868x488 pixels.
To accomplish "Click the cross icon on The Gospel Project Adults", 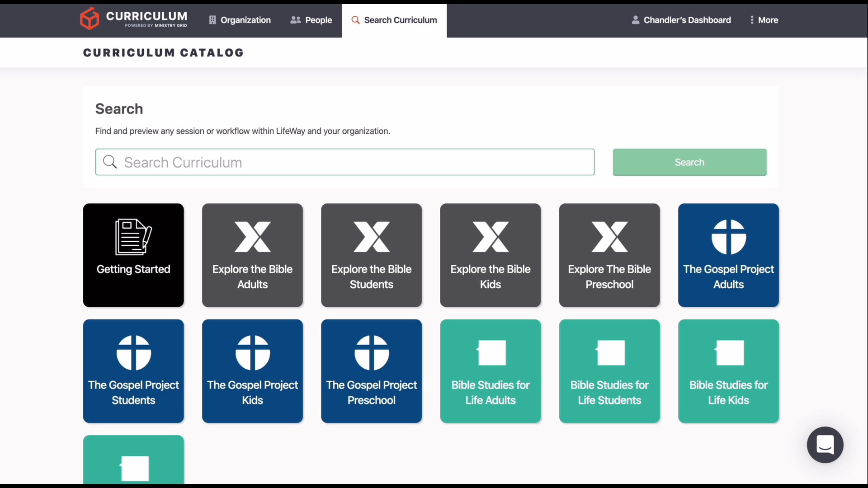I will point(729,237).
